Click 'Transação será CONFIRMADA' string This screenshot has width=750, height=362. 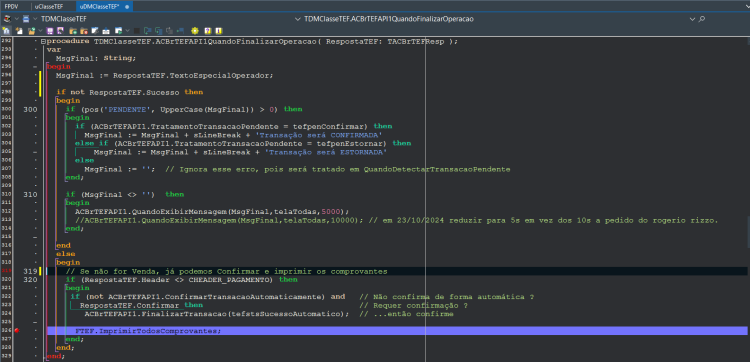click(x=320, y=135)
